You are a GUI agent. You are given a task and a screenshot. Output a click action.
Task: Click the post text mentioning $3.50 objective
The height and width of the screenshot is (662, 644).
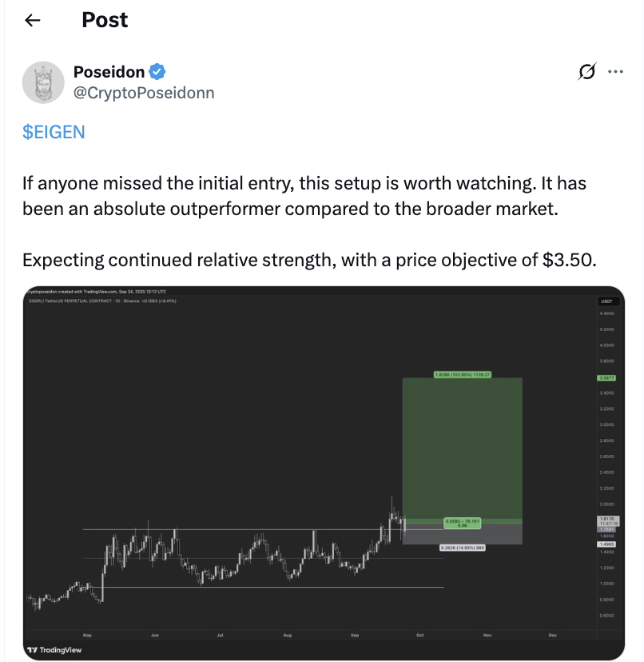(x=308, y=261)
